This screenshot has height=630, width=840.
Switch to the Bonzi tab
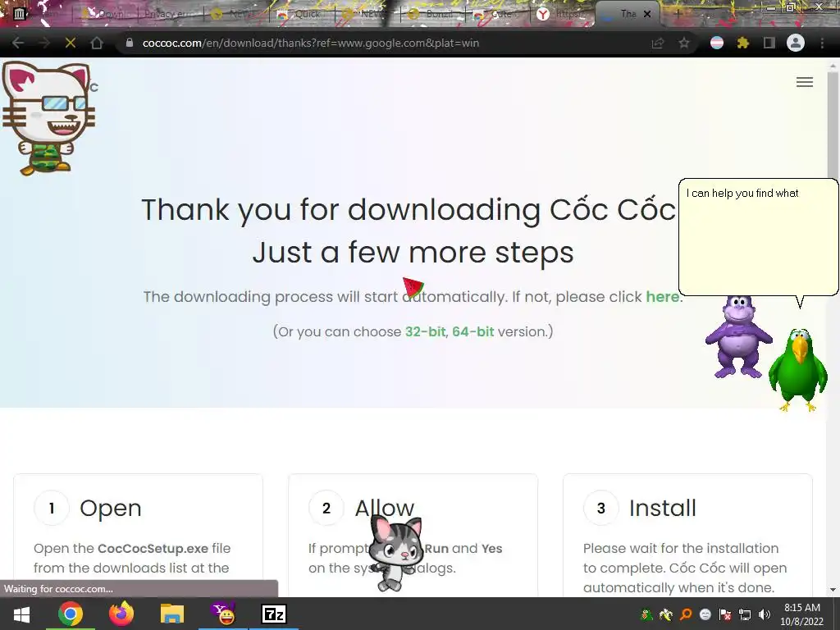(433, 15)
